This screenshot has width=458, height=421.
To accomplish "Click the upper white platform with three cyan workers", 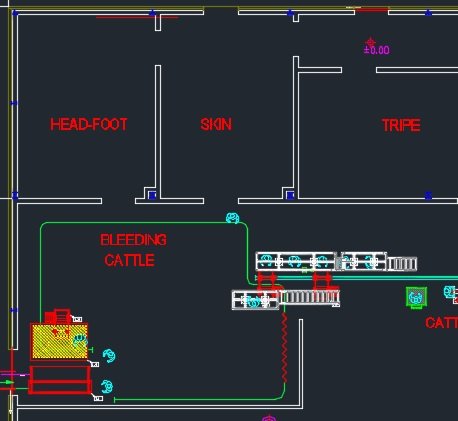I will click(296, 261).
